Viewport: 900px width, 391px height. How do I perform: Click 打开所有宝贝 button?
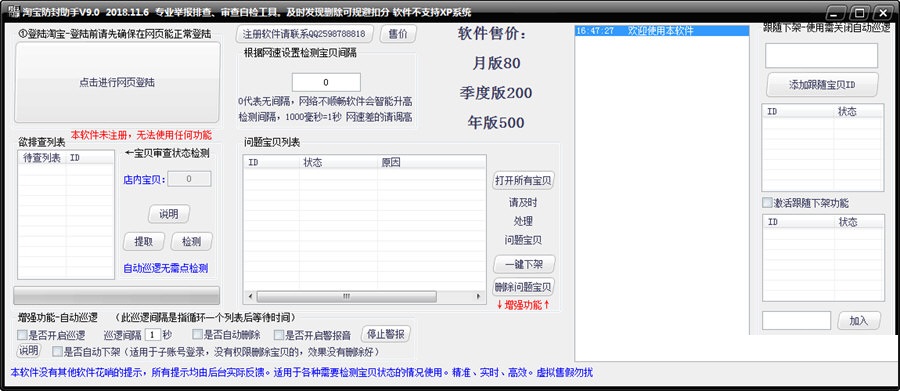pos(523,180)
